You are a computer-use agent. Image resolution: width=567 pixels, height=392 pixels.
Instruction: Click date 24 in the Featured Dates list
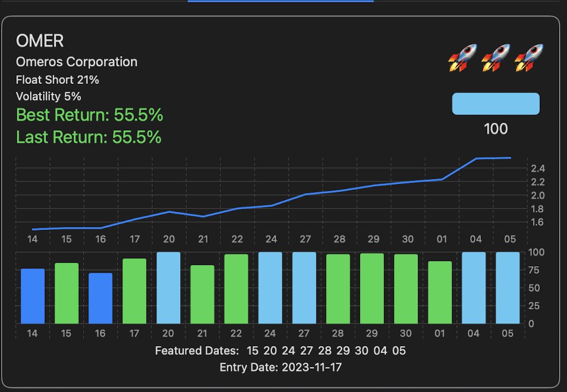pyautogui.click(x=288, y=351)
